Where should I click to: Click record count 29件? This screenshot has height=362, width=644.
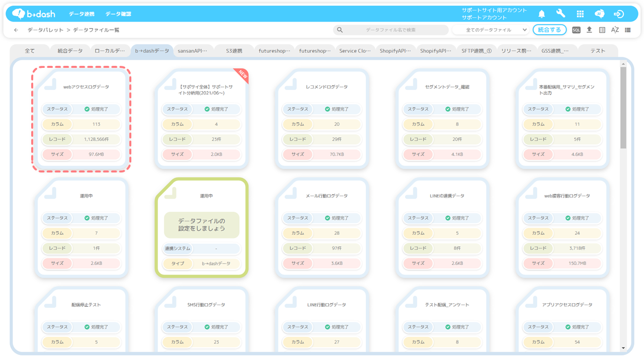[337, 139]
